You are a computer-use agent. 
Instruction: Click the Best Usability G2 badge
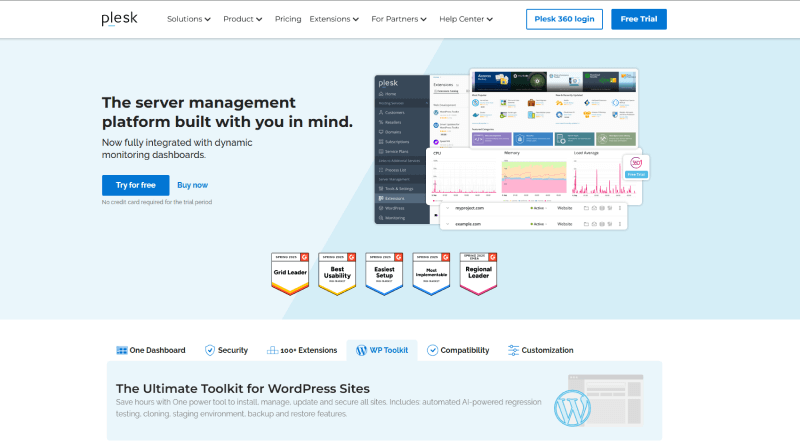tap(337, 273)
